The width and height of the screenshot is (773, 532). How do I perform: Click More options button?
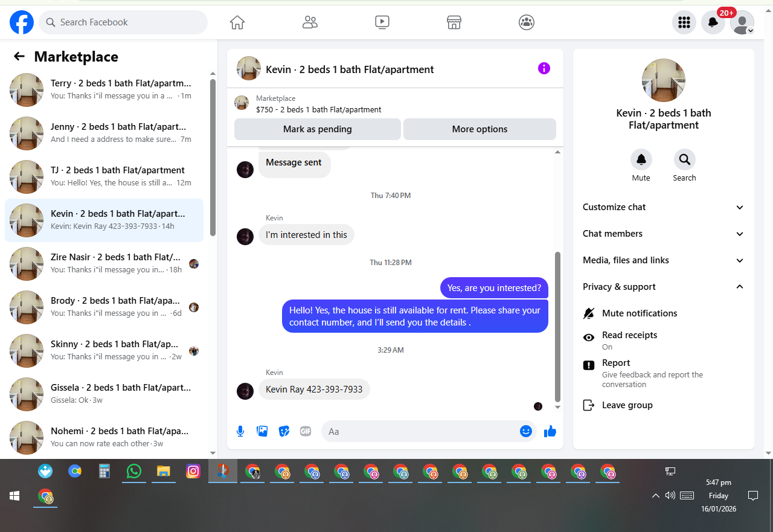[480, 129]
